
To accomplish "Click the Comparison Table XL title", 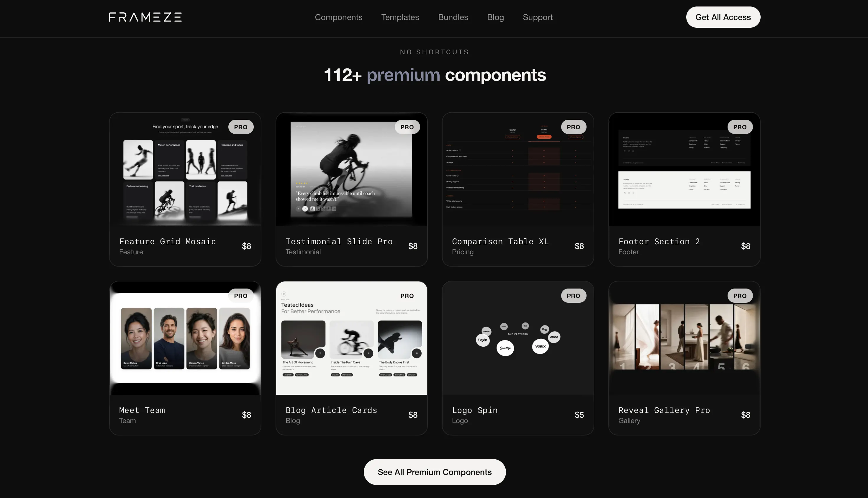I will point(500,241).
